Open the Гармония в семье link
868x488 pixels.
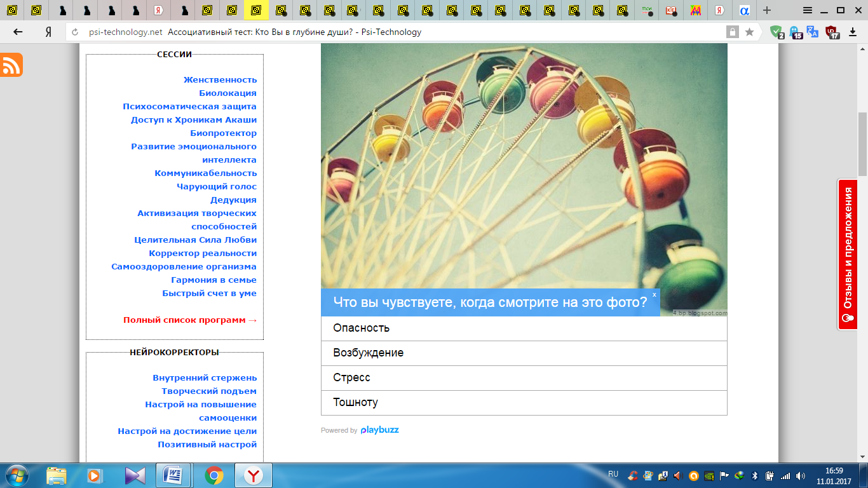[214, 280]
